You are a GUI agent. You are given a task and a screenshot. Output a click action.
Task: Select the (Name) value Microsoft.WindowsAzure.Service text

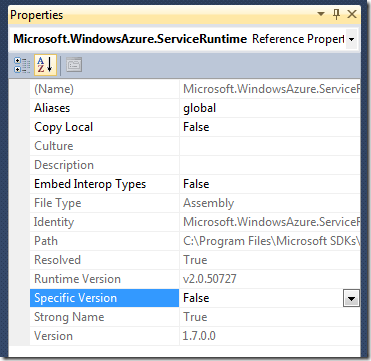pos(271,89)
